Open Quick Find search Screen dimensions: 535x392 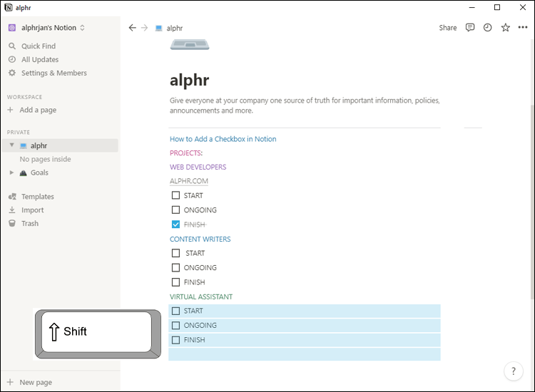[38, 46]
